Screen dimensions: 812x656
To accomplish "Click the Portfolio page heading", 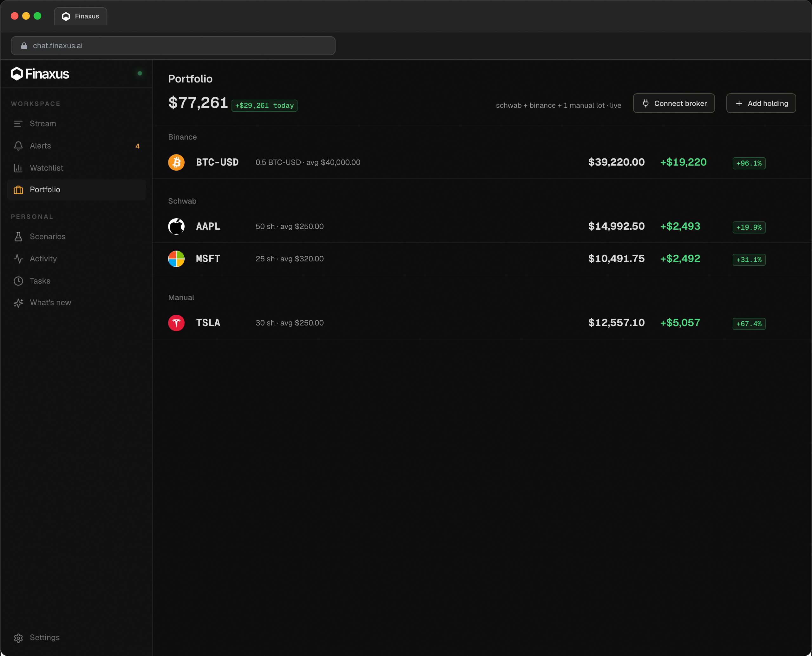I will pos(190,79).
